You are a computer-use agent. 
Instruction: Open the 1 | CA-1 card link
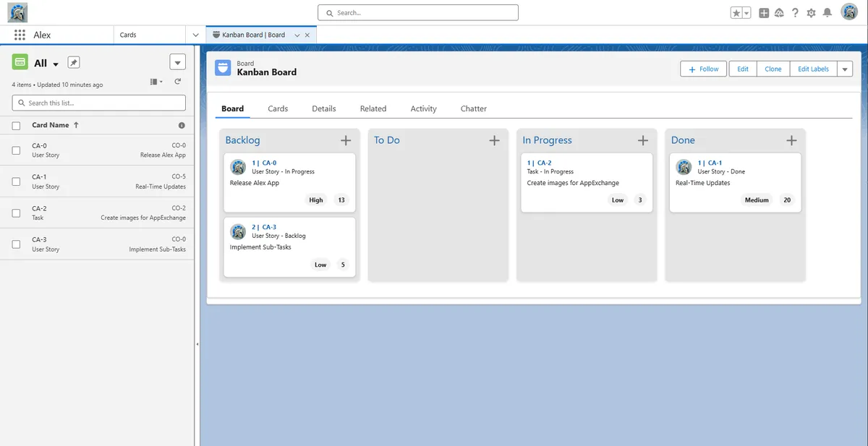tap(710, 163)
